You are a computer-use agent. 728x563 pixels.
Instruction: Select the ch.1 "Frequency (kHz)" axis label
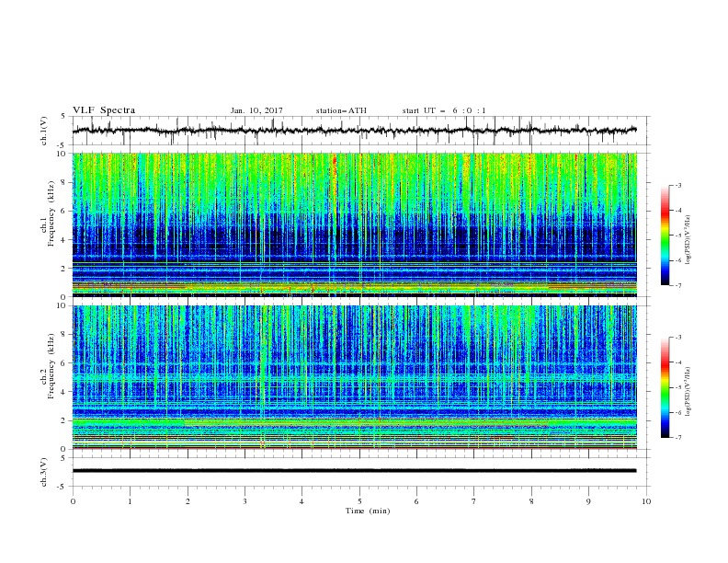[51, 214]
